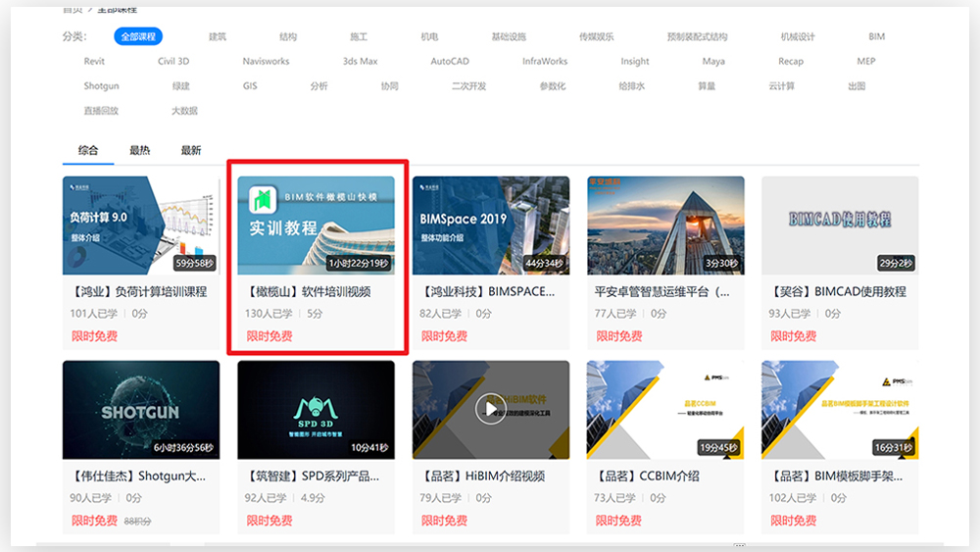The height and width of the screenshot is (552, 980).
Task: Click title 【巭谷】BIMCAD使用教程
Action: (838, 292)
